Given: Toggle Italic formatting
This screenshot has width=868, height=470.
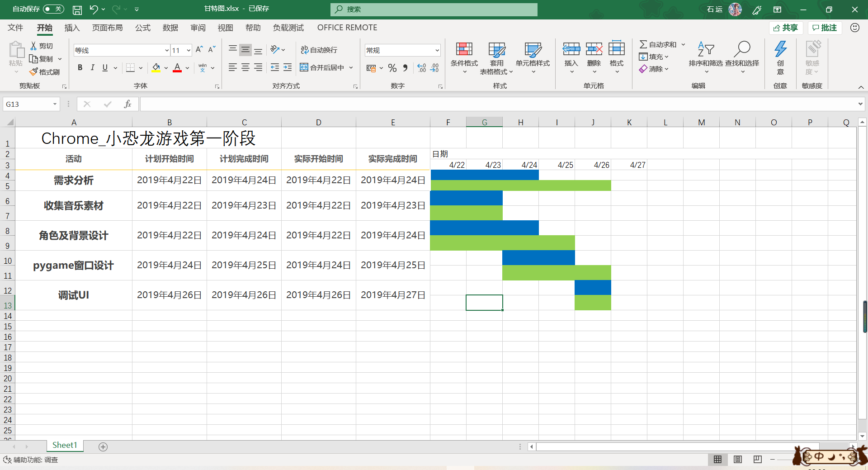Looking at the screenshot, I should click(x=93, y=68).
